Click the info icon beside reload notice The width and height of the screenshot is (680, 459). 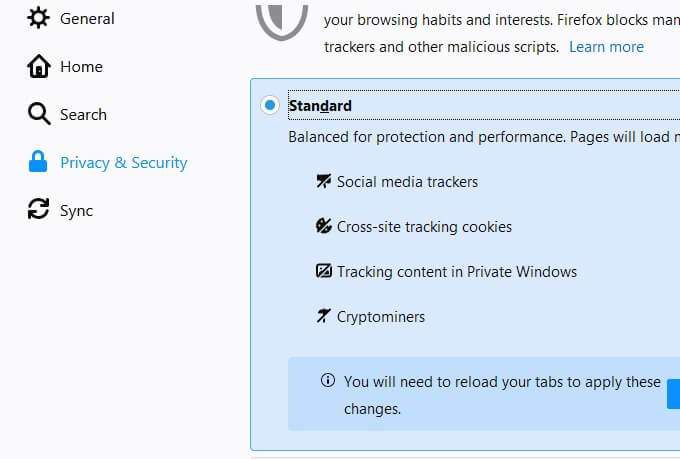[x=327, y=381]
